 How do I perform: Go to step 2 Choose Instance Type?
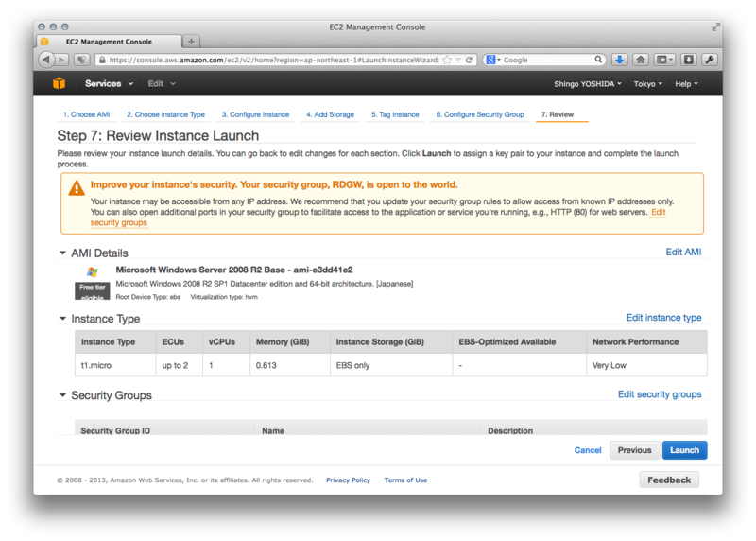click(x=166, y=114)
